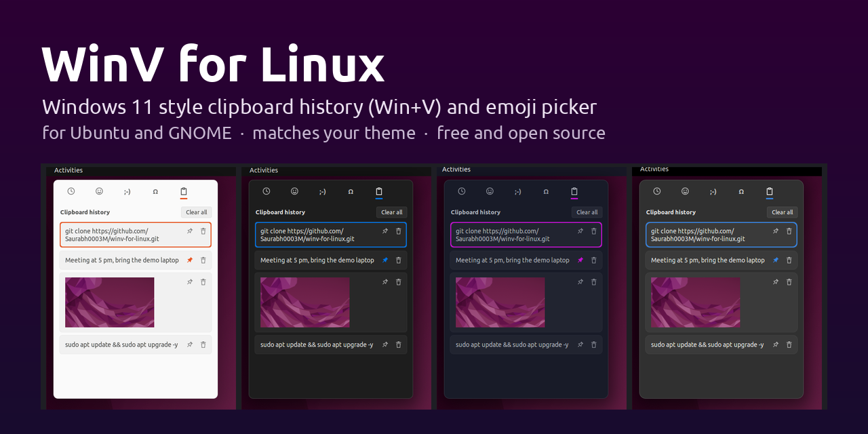868x434 pixels.
Task: Open the omega symbols tab in the black panel
Action: [x=351, y=193]
